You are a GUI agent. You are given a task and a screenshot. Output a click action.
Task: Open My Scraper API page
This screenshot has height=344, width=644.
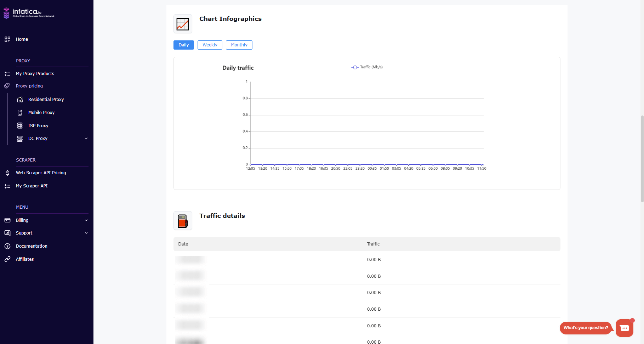[x=32, y=186]
